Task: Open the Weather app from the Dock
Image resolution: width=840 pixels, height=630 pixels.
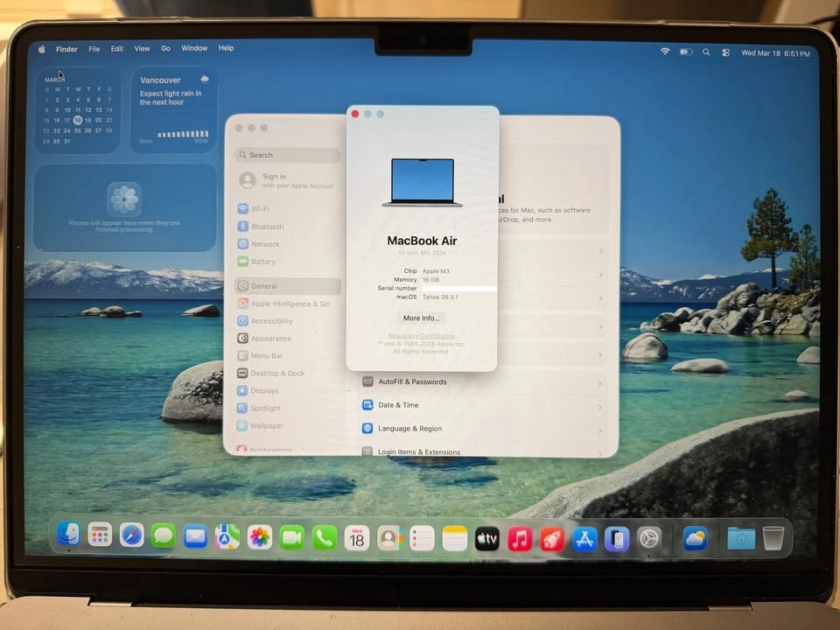Action: pos(695,539)
